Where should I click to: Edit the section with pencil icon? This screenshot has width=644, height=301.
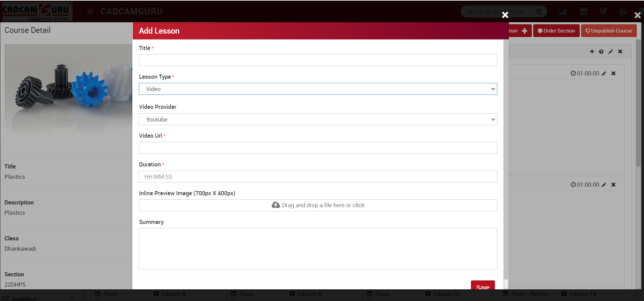[x=610, y=51]
